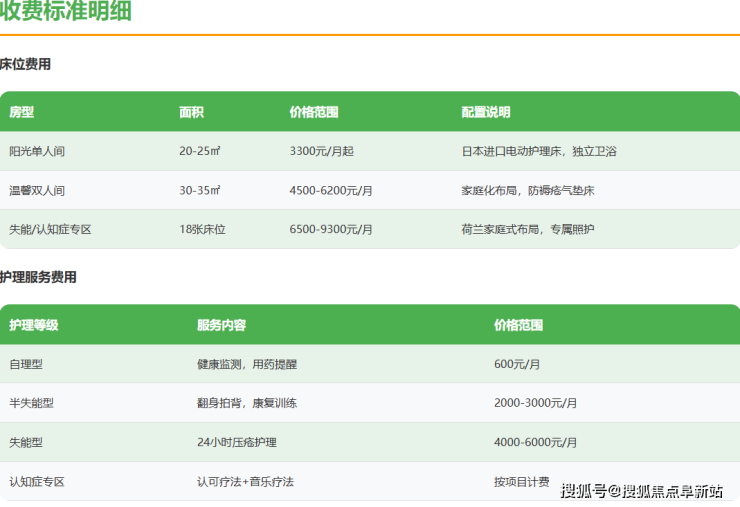The image size is (740, 507).
Task: Select the 配置说明 column header
Action: click(486, 112)
